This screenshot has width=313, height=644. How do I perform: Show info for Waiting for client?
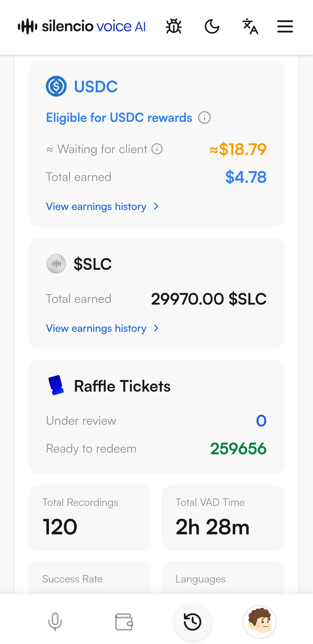click(157, 149)
